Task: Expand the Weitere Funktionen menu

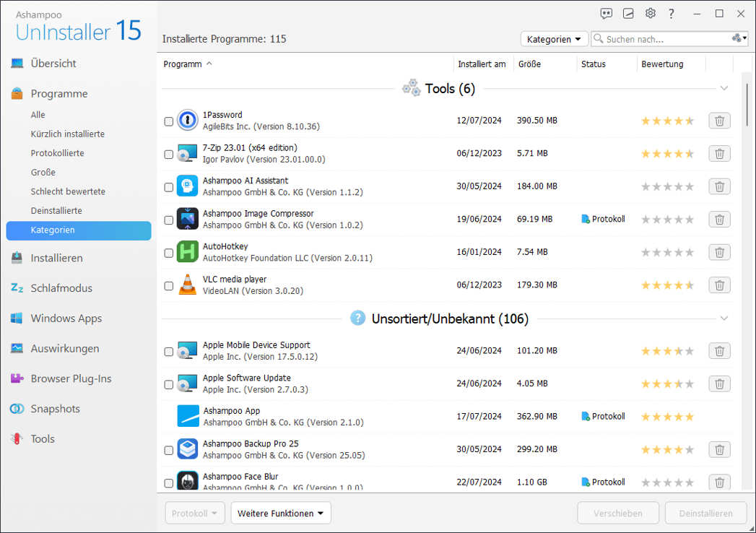Action: click(280, 513)
